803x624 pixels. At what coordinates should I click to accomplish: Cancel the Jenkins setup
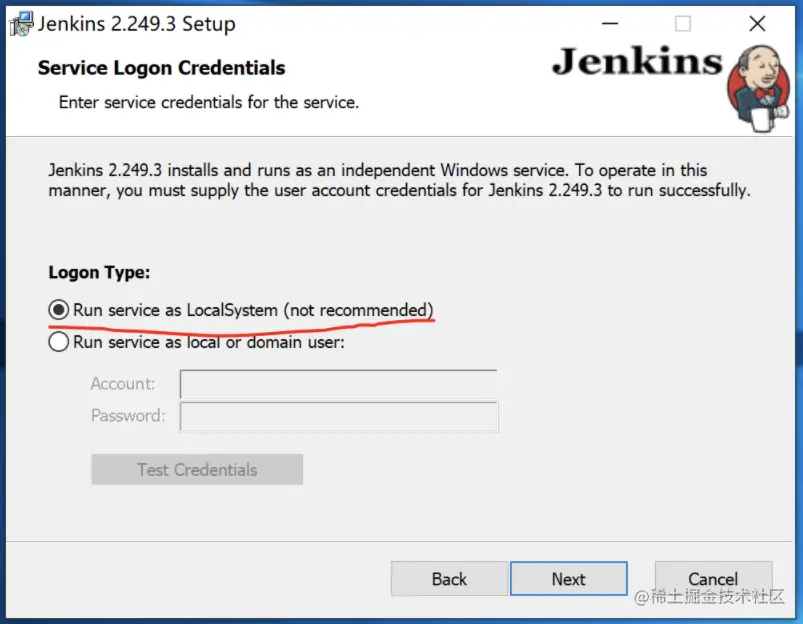[713, 579]
